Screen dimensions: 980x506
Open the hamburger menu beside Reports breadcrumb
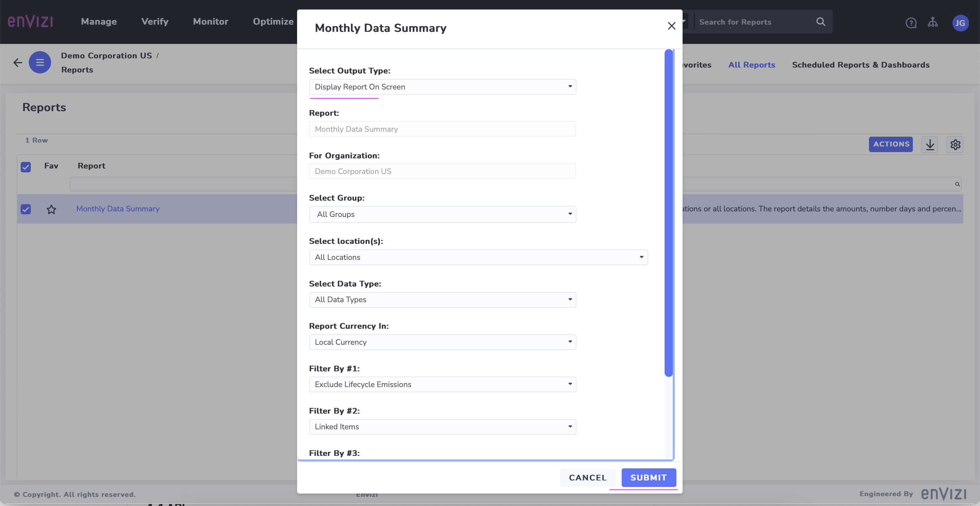pyautogui.click(x=40, y=62)
